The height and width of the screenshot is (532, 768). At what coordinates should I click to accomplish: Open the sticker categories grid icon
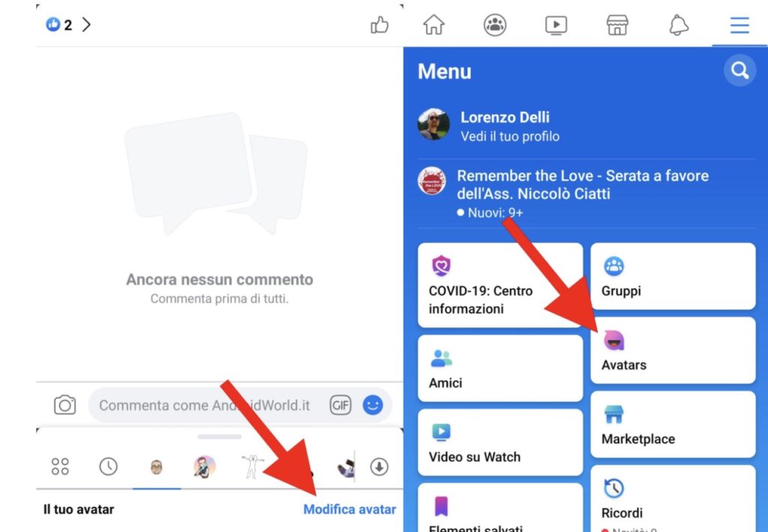pyautogui.click(x=60, y=467)
